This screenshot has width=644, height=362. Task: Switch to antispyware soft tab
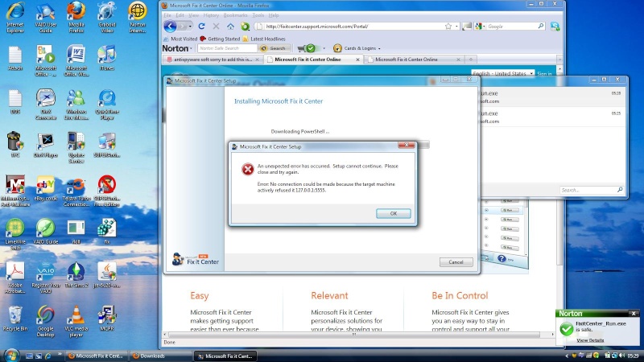213,60
